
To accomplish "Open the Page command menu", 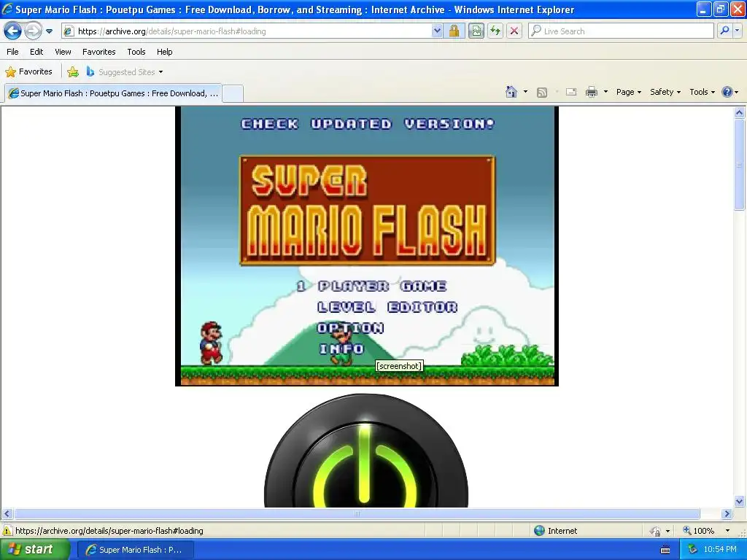I will pyautogui.click(x=628, y=92).
